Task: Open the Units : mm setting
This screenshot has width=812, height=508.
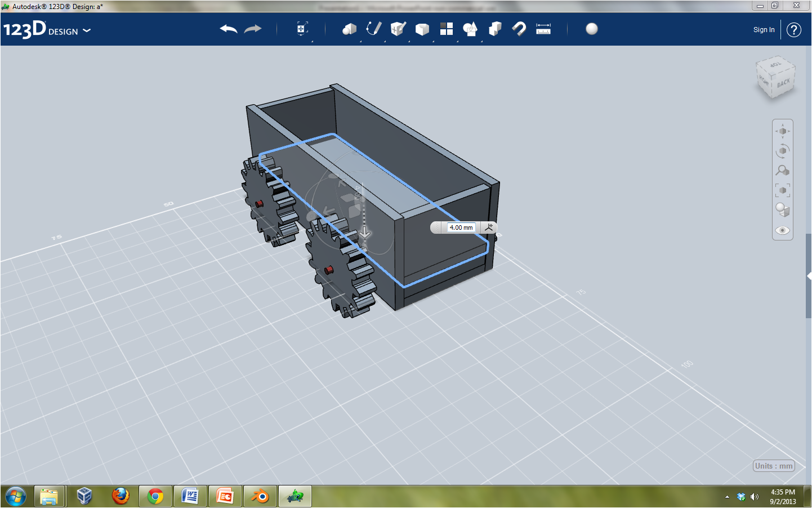Action: pos(774,466)
